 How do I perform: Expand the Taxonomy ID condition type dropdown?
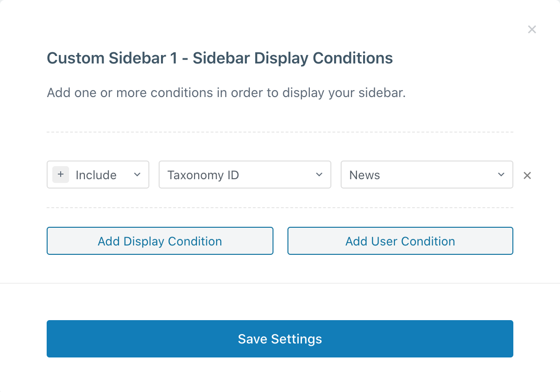coord(245,175)
